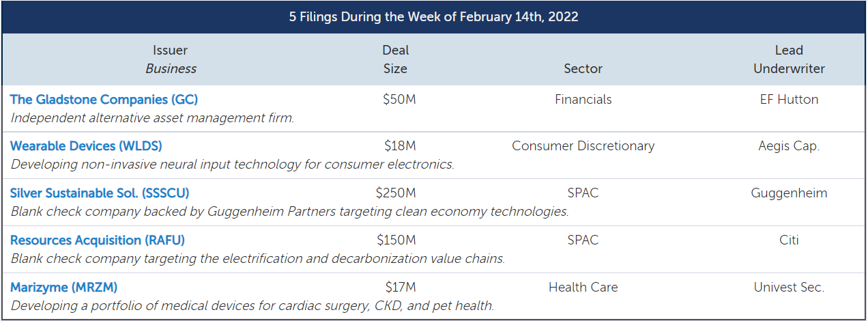Click the Consumer Discretionary sector cell

[583, 146]
